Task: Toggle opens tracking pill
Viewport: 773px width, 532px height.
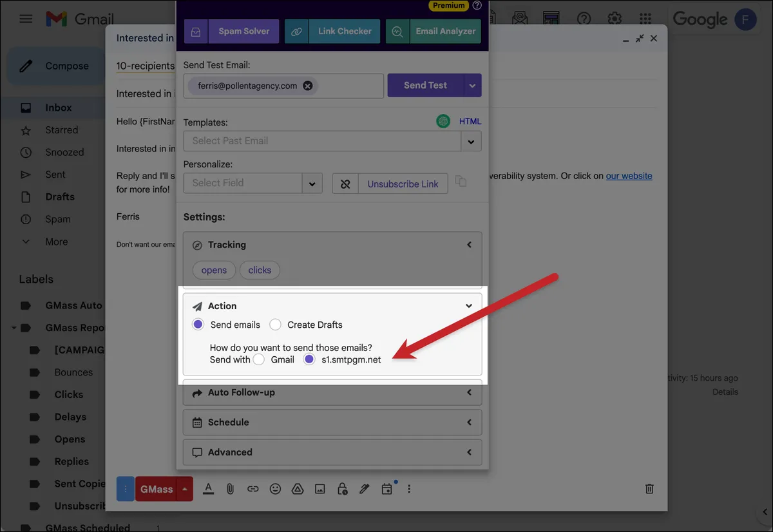Action: (x=214, y=270)
